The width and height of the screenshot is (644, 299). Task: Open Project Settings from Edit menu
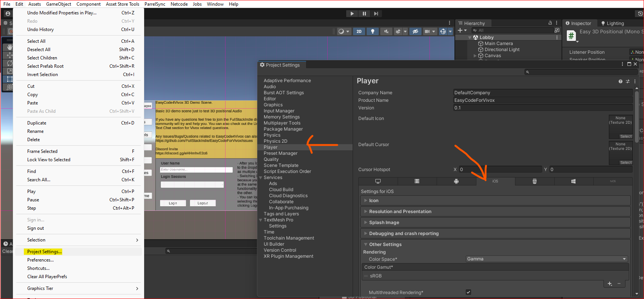click(x=44, y=252)
